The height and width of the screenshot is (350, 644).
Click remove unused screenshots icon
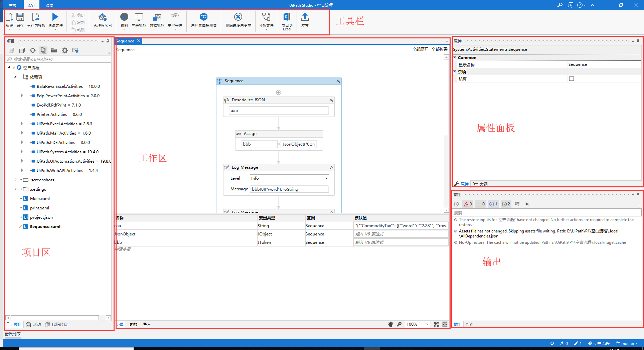[x=75, y=50]
